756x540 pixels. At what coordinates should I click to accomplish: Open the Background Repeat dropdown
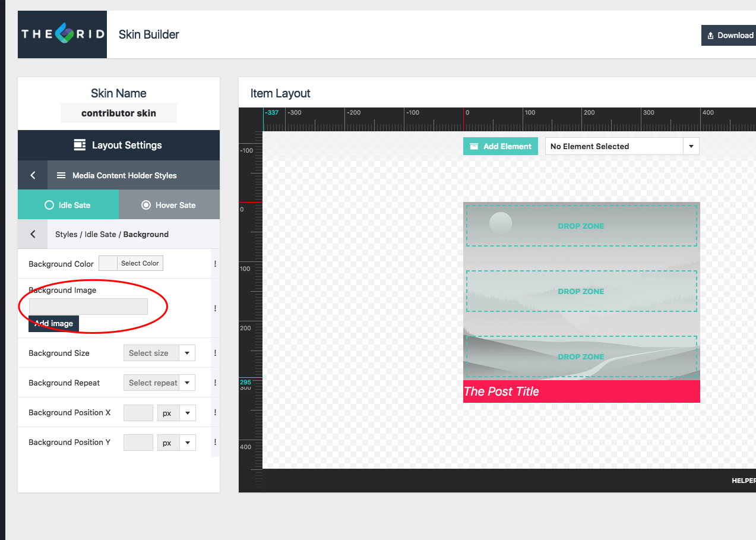coord(159,383)
